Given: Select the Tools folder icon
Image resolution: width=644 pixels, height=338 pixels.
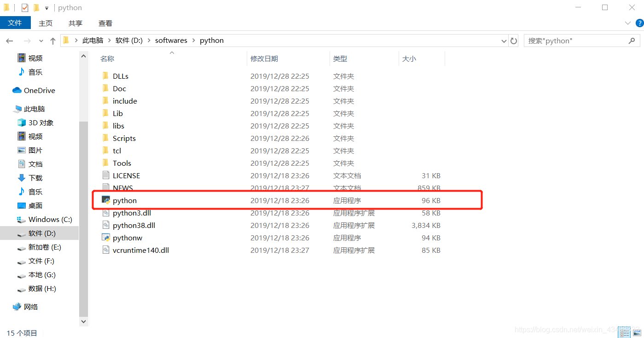Looking at the screenshot, I should click(106, 163).
